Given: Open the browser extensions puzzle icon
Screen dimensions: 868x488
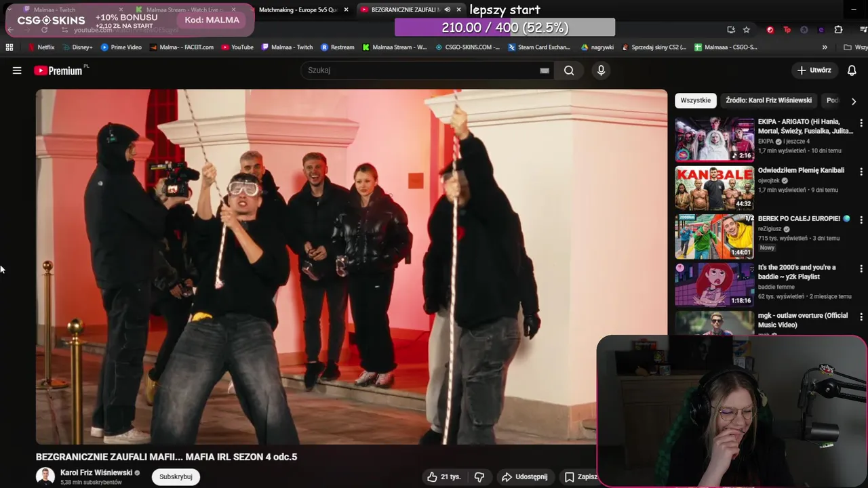Looking at the screenshot, I should [x=838, y=30].
